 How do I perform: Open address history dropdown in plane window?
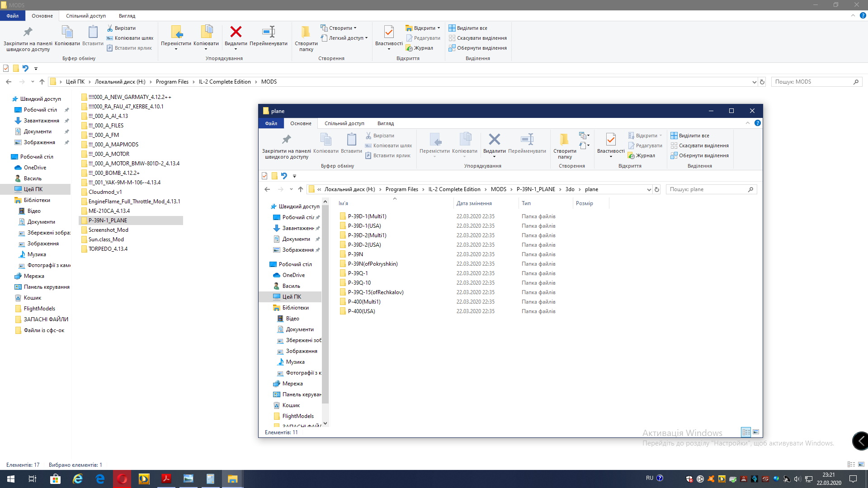[x=649, y=189]
